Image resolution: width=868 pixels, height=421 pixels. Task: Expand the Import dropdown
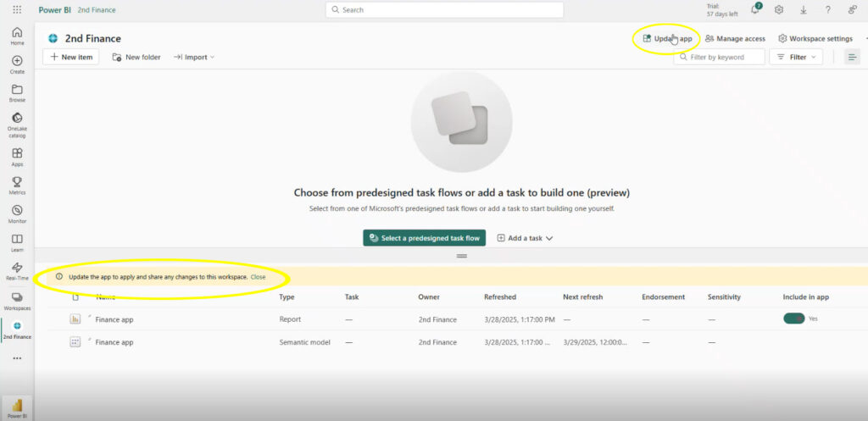(x=194, y=57)
